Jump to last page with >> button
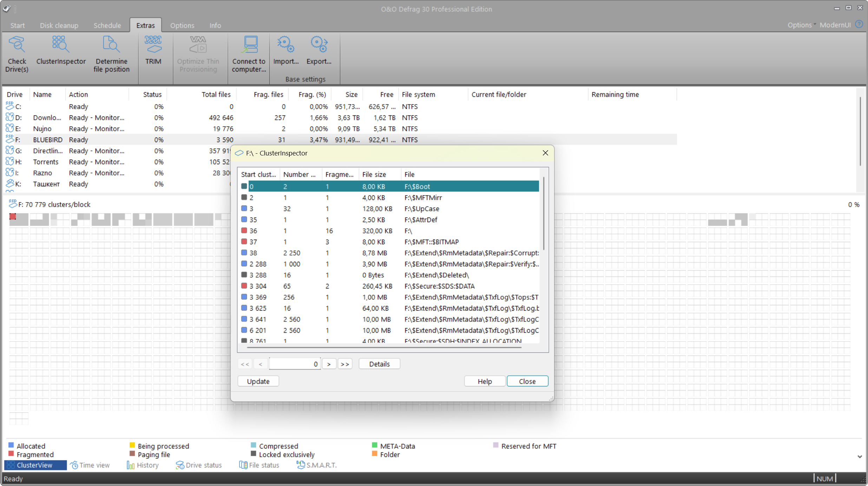Image resolution: width=868 pixels, height=486 pixels. (345, 364)
